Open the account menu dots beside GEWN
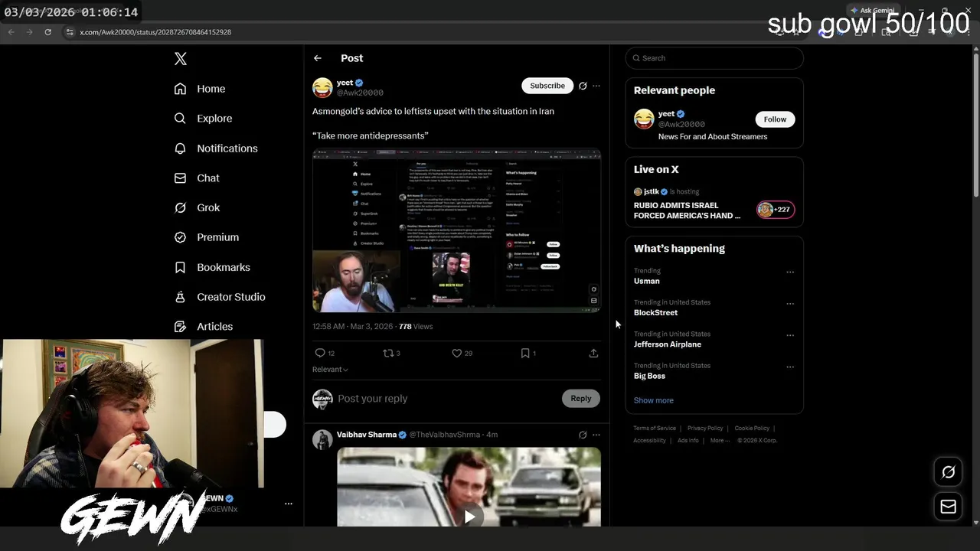This screenshot has height=551, width=980. [289, 504]
